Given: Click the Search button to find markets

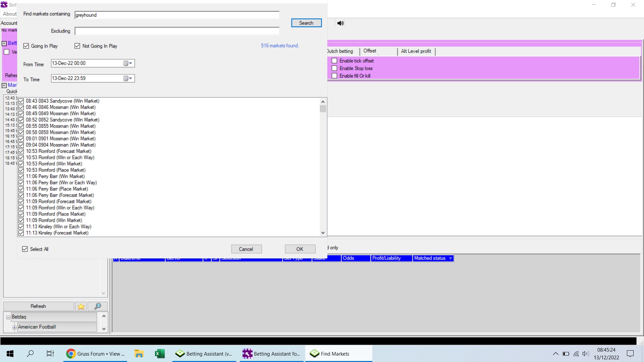Looking at the screenshot, I should (306, 22).
